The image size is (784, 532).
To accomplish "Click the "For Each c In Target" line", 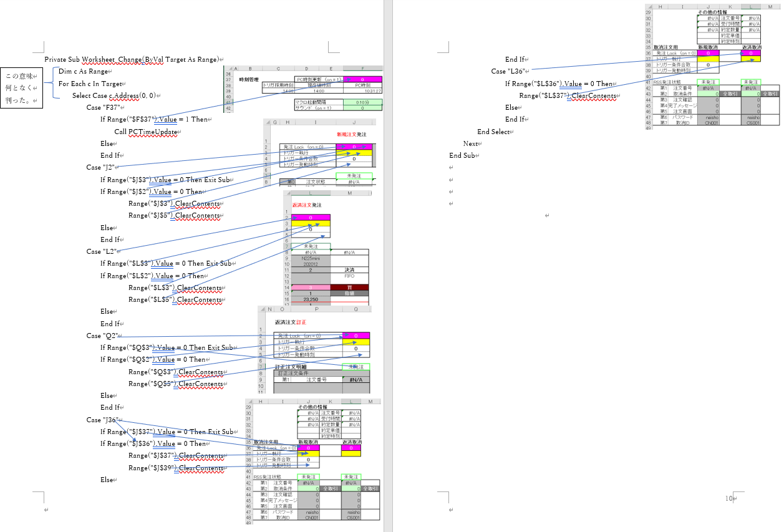I will tap(90, 84).
